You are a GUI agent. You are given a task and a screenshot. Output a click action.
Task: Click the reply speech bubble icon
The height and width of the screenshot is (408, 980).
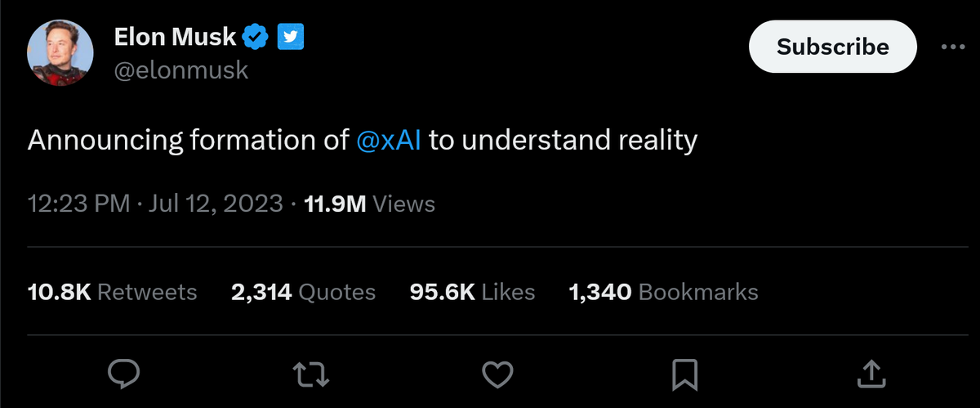tap(125, 374)
